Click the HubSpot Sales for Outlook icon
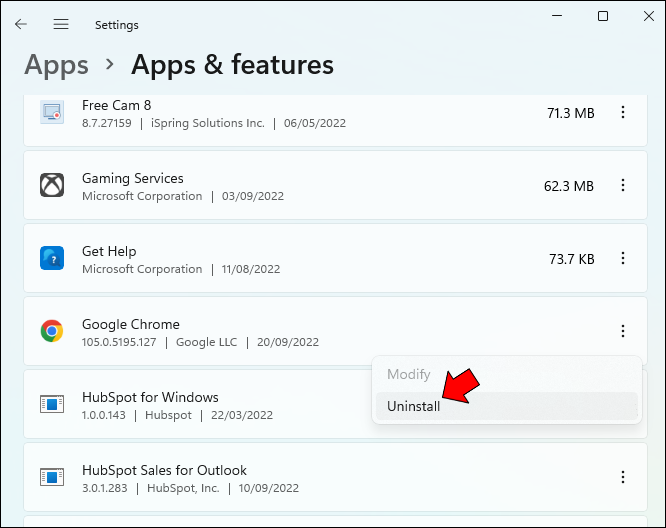Image resolution: width=666 pixels, height=528 pixels. (x=52, y=477)
